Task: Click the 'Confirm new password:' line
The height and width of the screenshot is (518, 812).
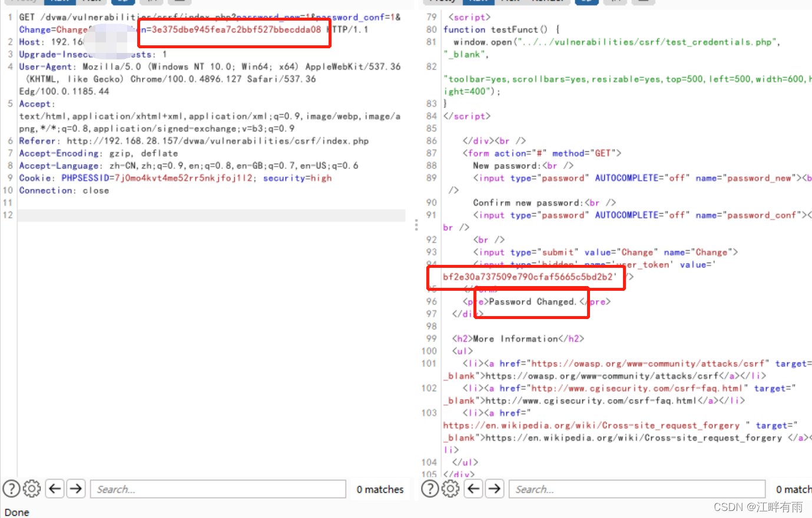Action: point(544,202)
